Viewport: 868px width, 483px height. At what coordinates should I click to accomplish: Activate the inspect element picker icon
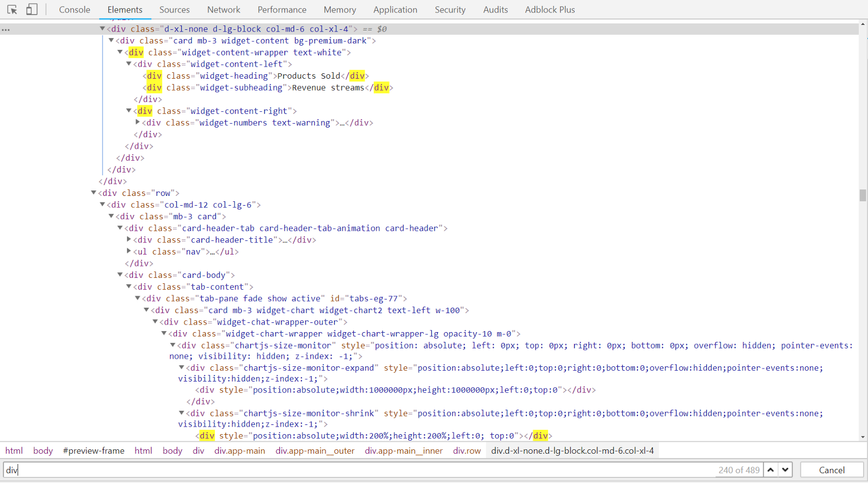click(12, 10)
